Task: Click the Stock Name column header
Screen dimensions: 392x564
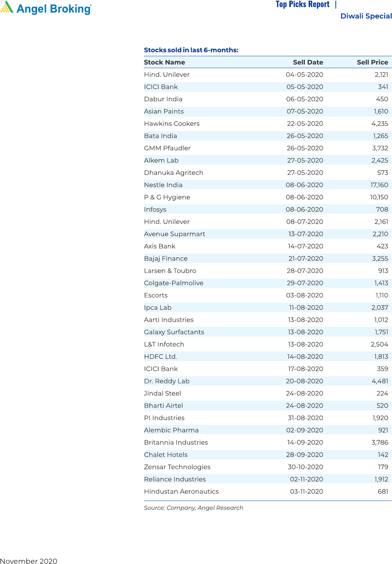Action: point(164,62)
